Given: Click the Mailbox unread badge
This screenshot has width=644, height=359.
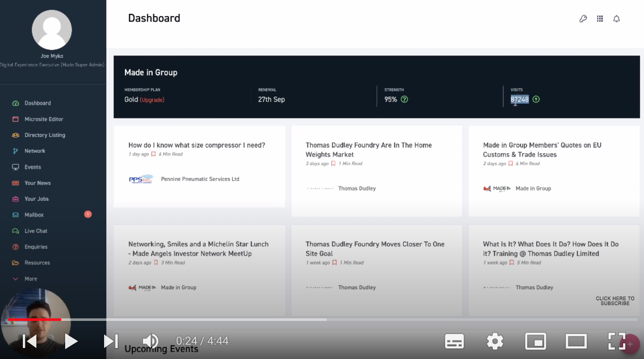Looking at the screenshot, I should point(88,214).
